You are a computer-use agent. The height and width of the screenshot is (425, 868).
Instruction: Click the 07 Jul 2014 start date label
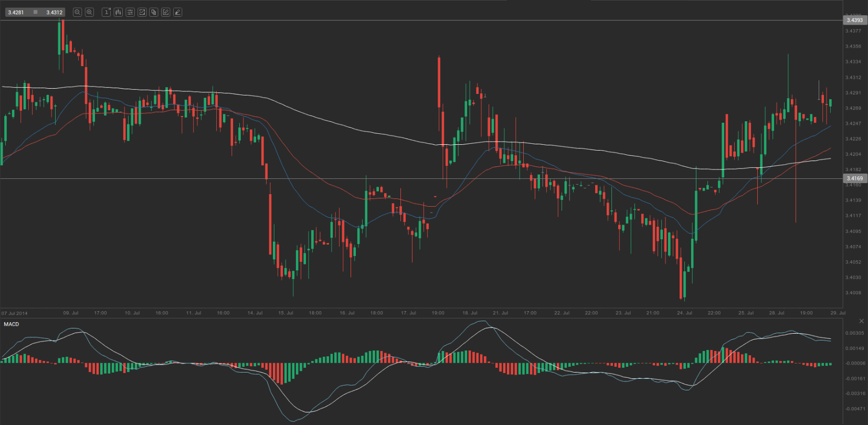tap(15, 313)
